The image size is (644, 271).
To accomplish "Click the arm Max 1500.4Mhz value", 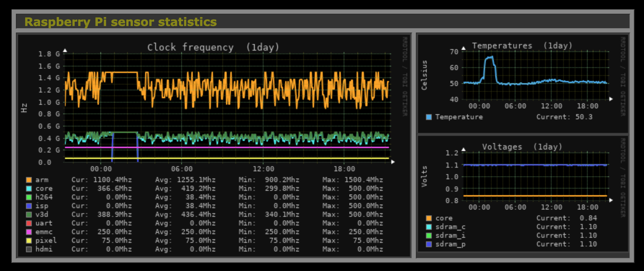I will pos(364,180).
